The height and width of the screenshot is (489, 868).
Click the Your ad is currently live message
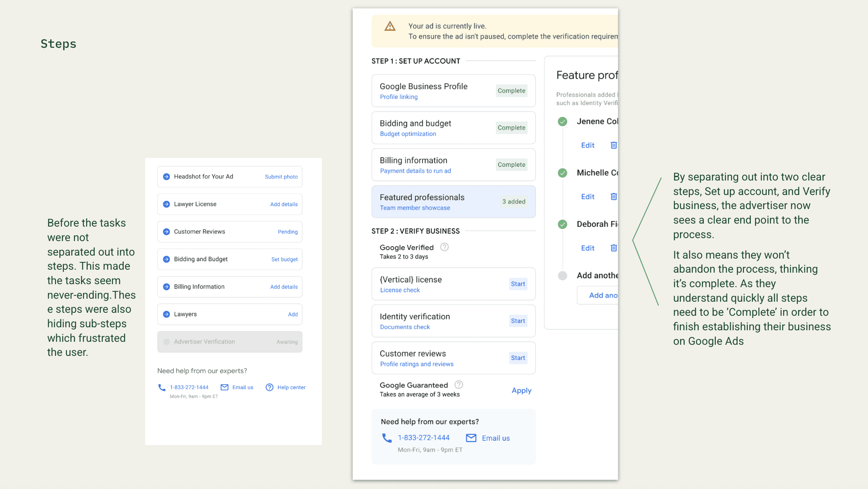pos(447,26)
